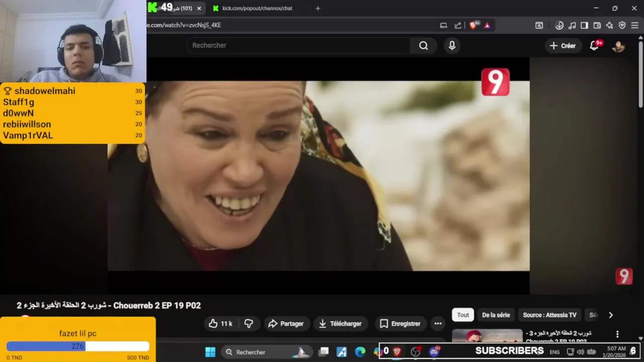Screen dimensions: 644x362
Task: Start voice search with the microphone icon
Action: (x=452, y=46)
